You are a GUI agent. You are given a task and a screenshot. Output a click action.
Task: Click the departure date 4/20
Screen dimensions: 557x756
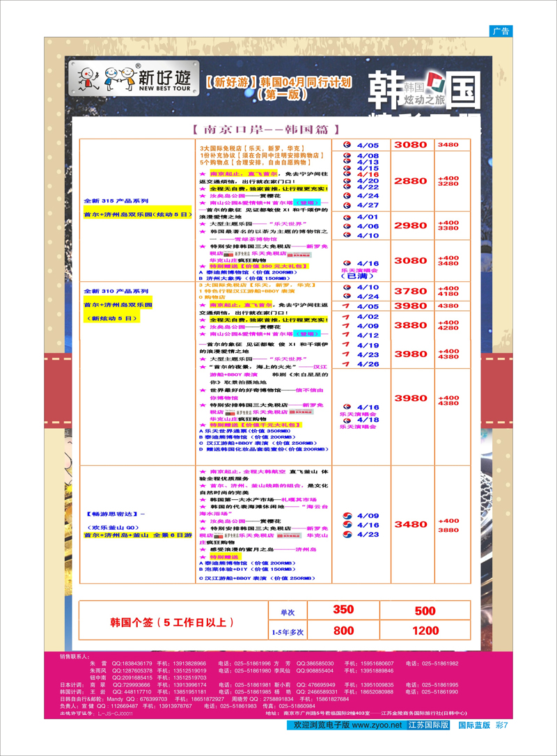point(368,181)
